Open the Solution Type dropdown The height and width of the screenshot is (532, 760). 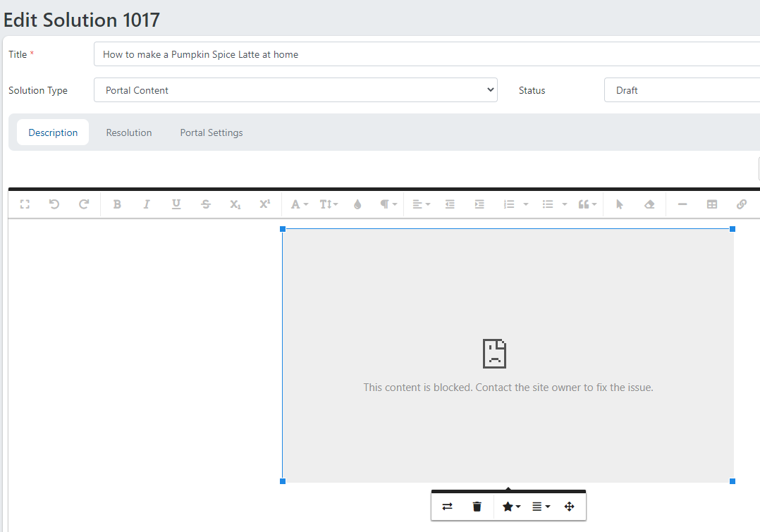(x=295, y=90)
